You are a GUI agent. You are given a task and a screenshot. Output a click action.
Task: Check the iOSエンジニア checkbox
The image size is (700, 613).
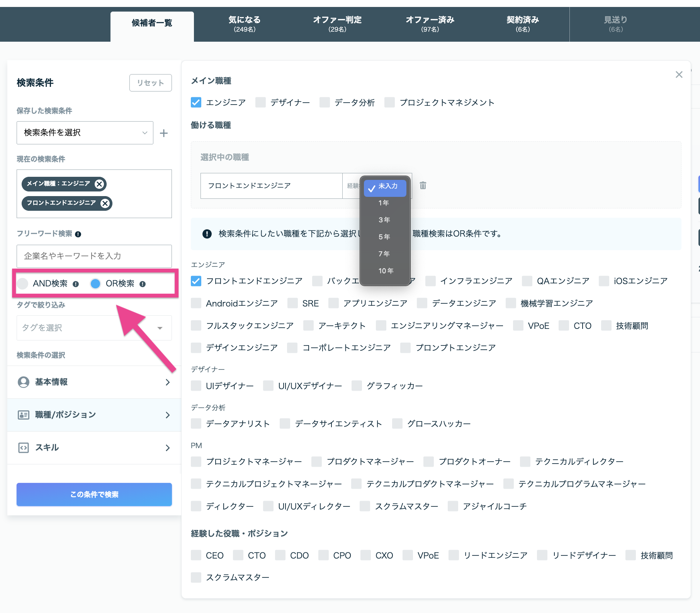[604, 281]
